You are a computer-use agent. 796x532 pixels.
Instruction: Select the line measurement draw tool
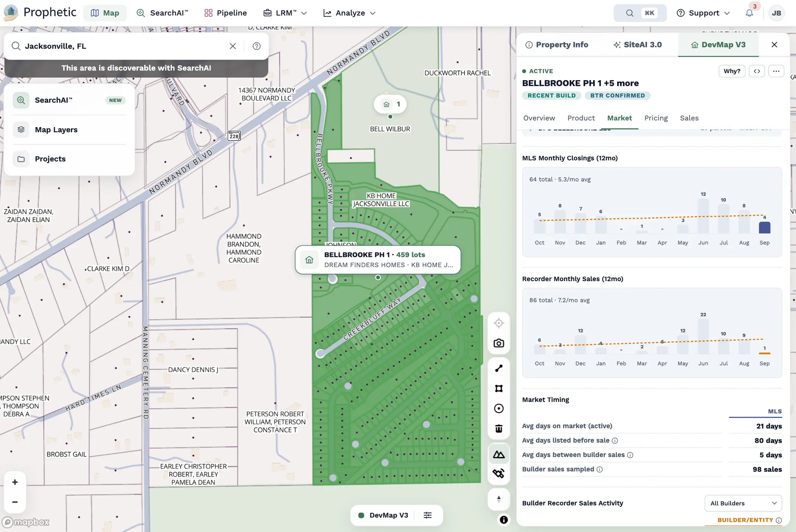point(499,368)
